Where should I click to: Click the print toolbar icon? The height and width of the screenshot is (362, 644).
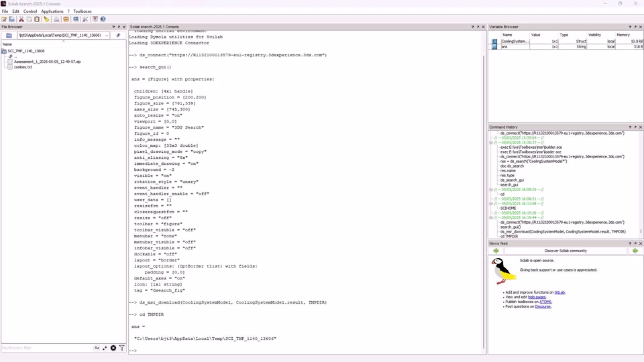click(56, 19)
